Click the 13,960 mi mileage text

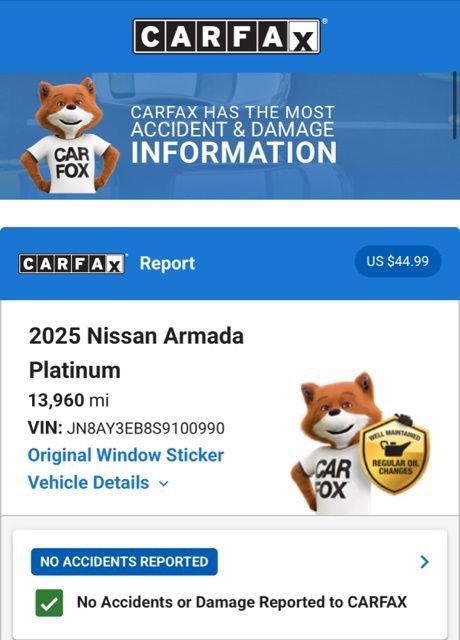click(x=69, y=400)
